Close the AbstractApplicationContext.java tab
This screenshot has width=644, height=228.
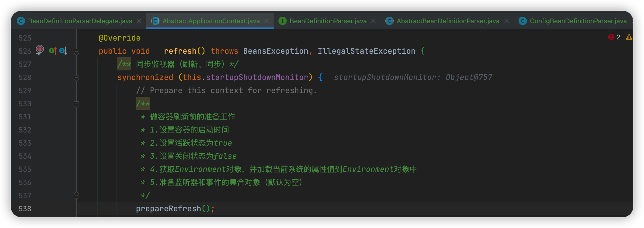tap(266, 21)
